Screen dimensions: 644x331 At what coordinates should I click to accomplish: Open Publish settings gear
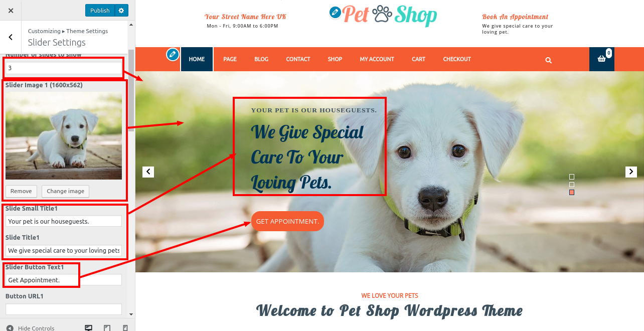(x=121, y=10)
